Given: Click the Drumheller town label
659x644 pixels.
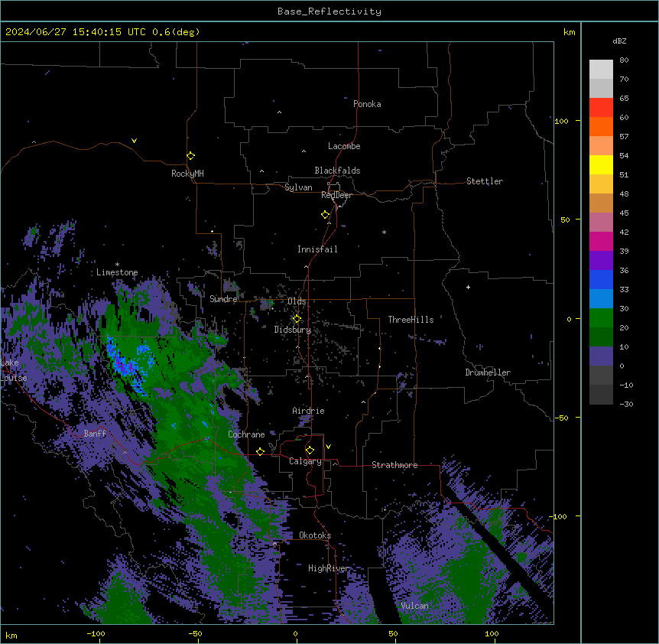Looking at the screenshot, I should 488,372.
